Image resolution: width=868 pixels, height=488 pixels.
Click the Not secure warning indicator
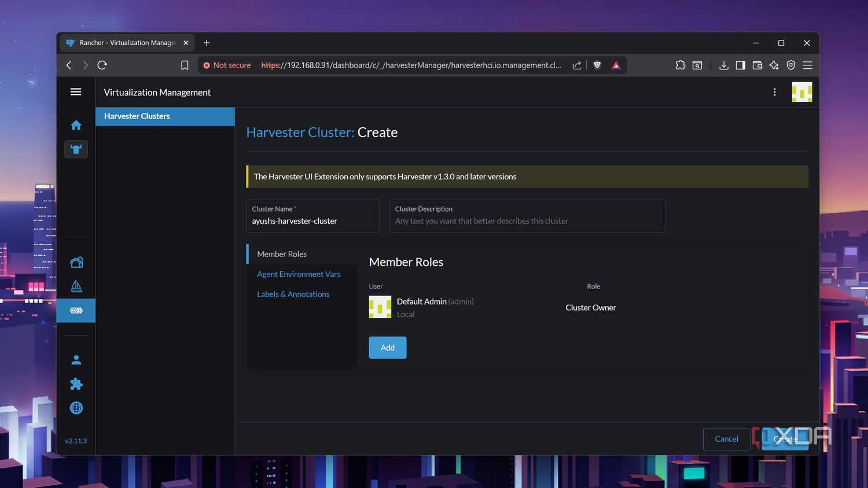(227, 65)
